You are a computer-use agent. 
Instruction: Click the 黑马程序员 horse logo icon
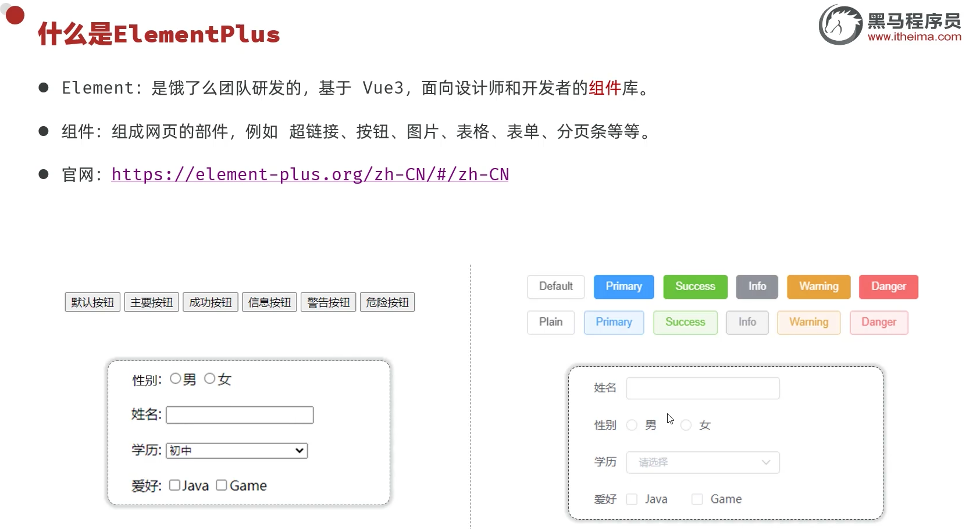click(x=840, y=24)
